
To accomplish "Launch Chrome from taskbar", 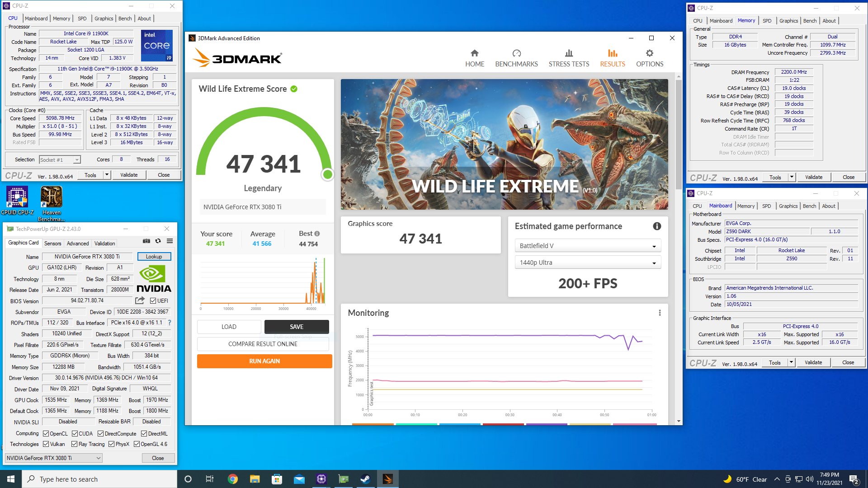I will tap(232, 479).
